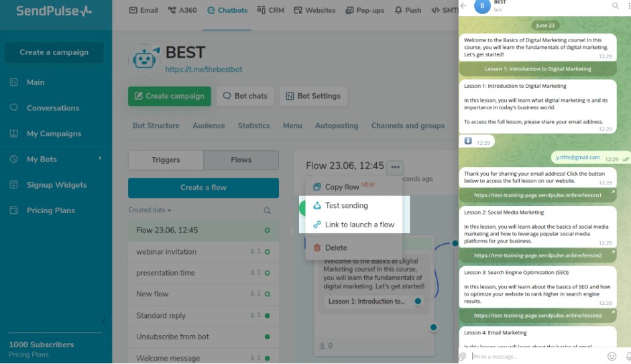
Task: Select the webinar invitation flow
Action: point(203,252)
